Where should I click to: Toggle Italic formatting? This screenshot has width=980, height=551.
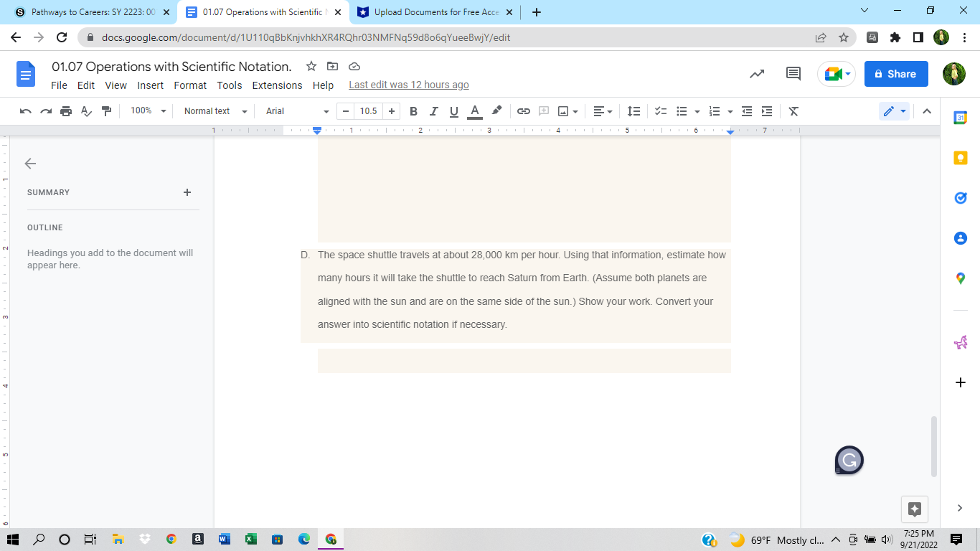pos(433,111)
